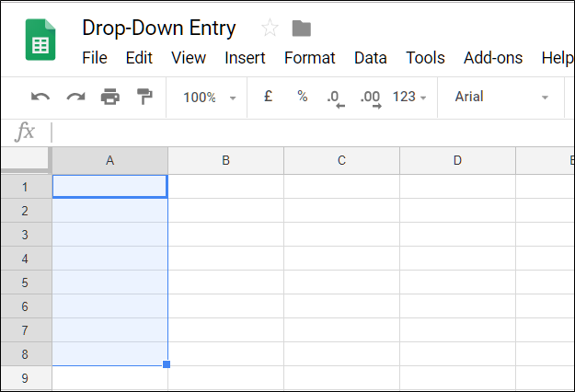
Task: Click the move to folder icon
Action: (x=300, y=28)
